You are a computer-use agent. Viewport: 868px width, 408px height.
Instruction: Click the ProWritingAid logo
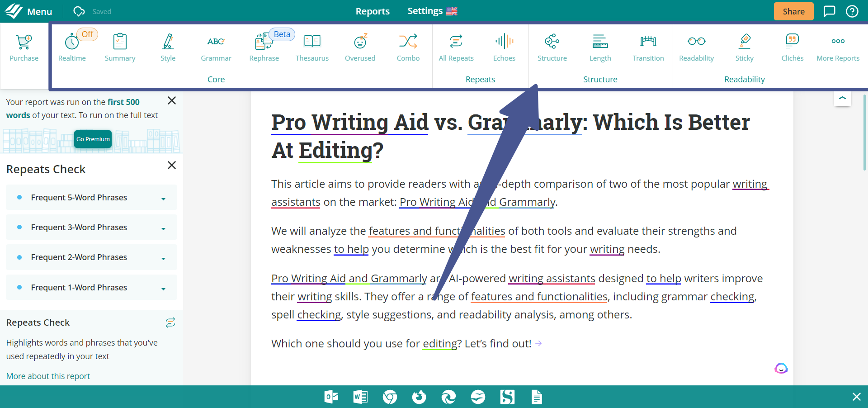tap(14, 11)
